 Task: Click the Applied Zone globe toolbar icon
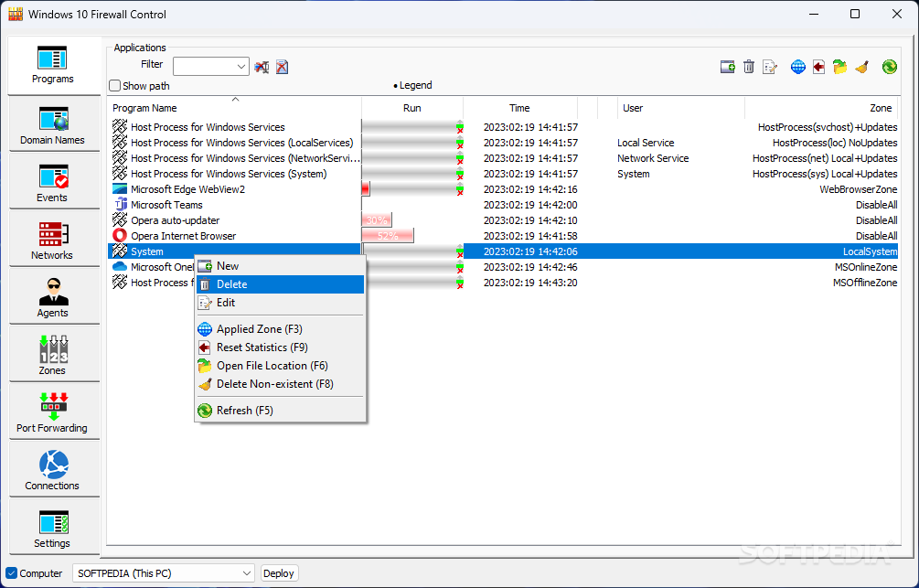pos(797,67)
